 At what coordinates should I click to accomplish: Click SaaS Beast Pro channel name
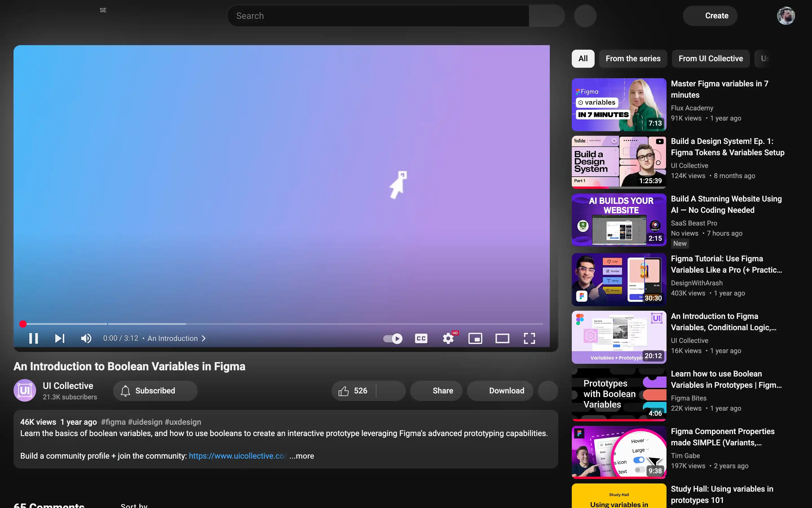click(694, 224)
